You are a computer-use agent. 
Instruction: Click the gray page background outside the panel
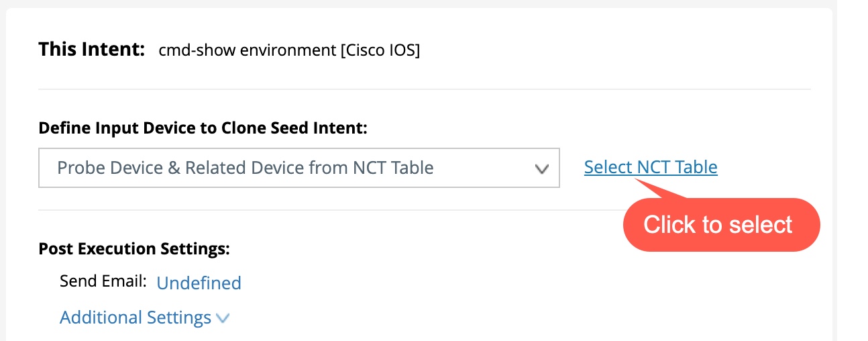(x=851, y=168)
